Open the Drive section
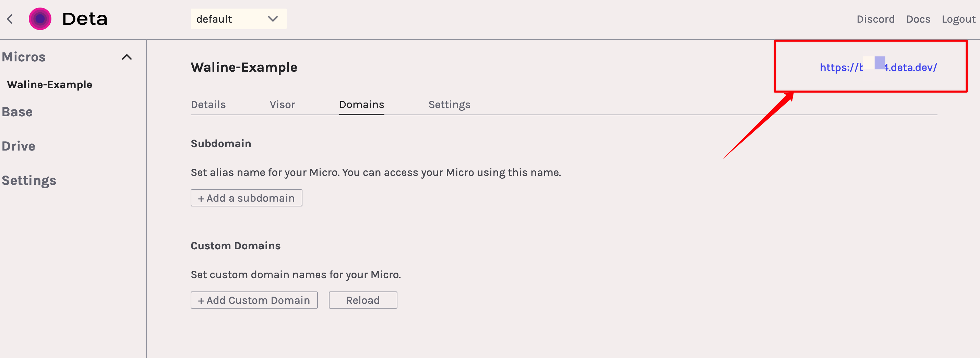Screen dimensions: 980x358 pos(18,146)
